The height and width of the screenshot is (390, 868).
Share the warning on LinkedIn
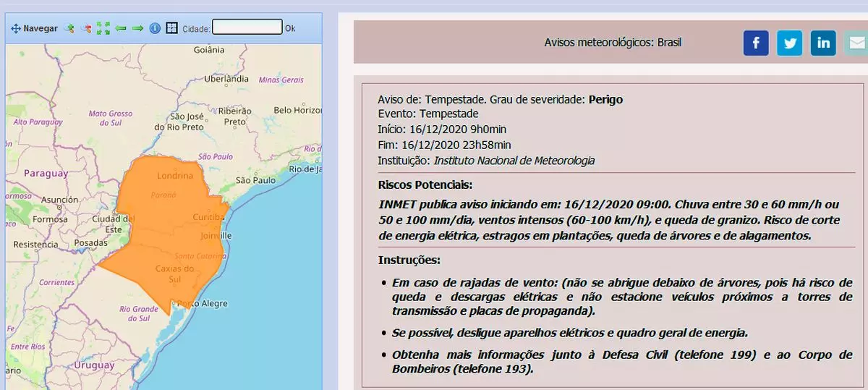[x=823, y=43]
